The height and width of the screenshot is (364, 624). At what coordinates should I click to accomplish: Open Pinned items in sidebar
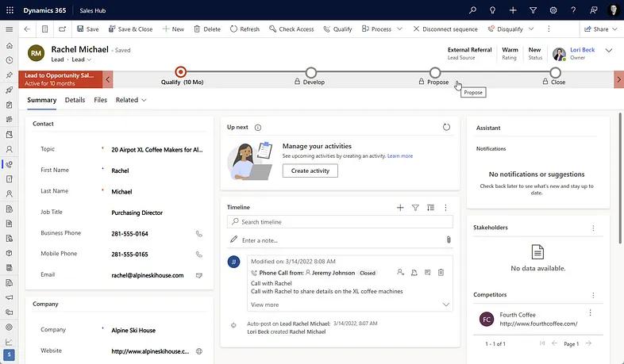coord(10,75)
